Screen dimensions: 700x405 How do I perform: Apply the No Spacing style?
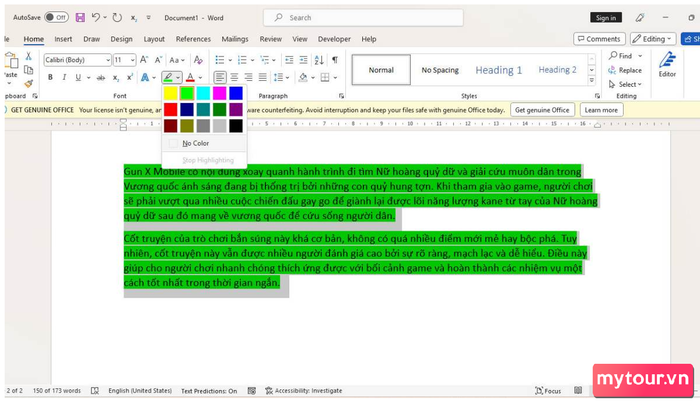(440, 70)
